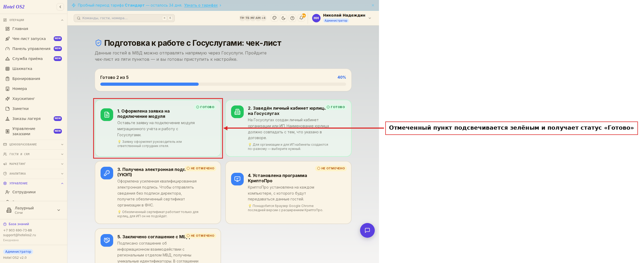Go to Главная in sidebar
Screen dimensions: 644x263
33,29
